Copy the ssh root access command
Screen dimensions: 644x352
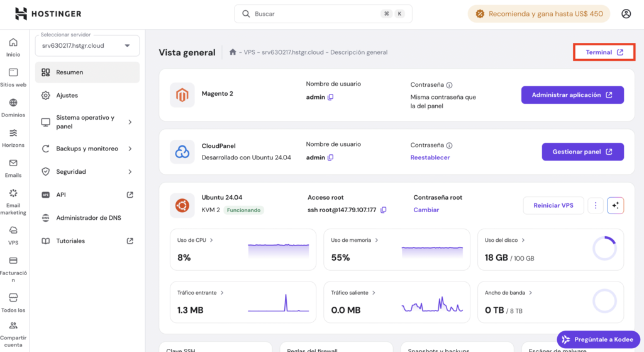[x=383, y=210]
